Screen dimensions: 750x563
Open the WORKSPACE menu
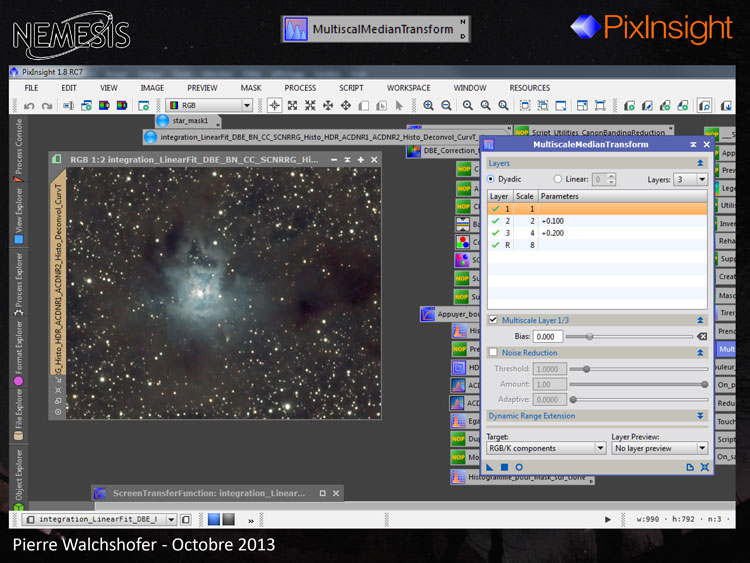point(408,88)
